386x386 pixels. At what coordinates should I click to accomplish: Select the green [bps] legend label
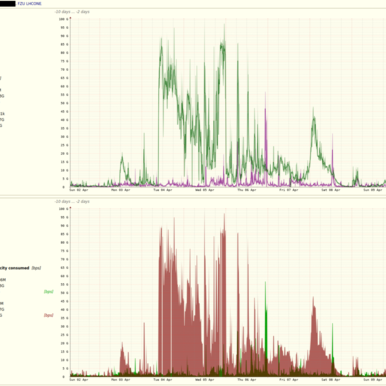coord(49,292)
